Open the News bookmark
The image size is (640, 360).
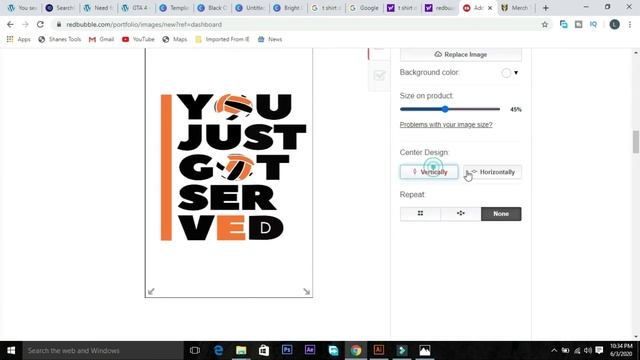click(x=270, y=39)
